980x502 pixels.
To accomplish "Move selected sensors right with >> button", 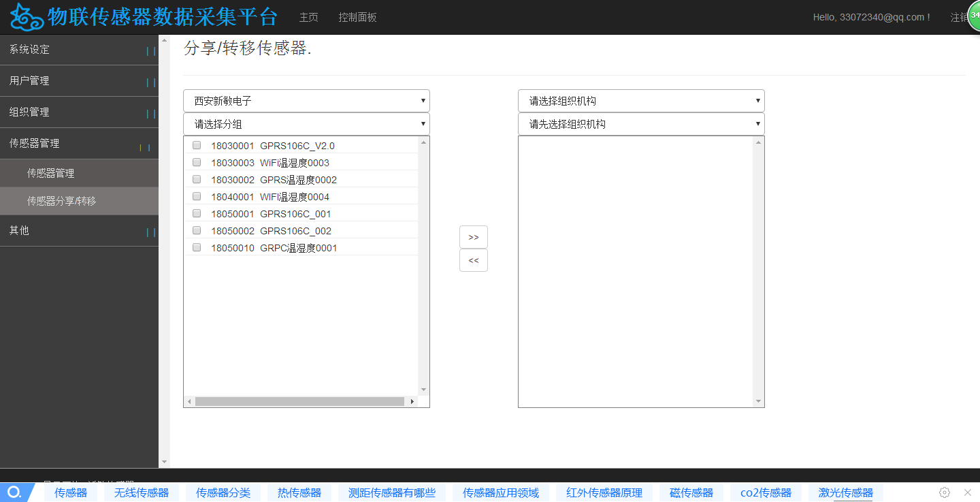I will (x=474, y=237).
